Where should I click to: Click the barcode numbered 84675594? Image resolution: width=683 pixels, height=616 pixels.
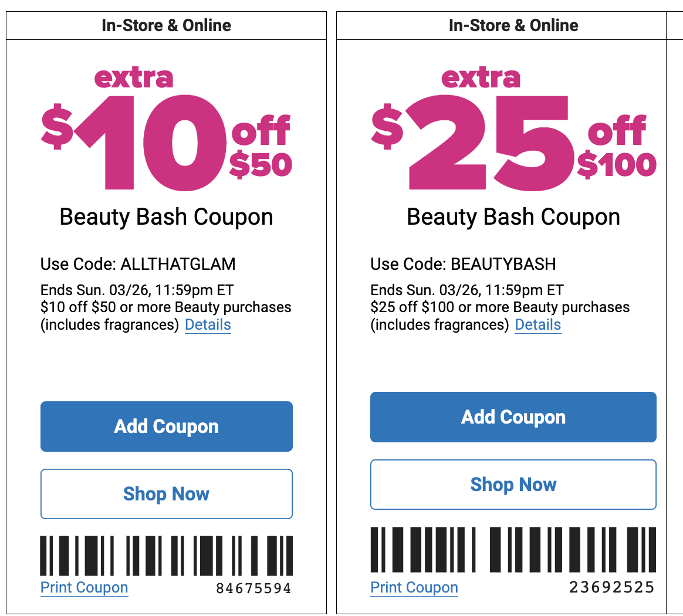[166, 556]
